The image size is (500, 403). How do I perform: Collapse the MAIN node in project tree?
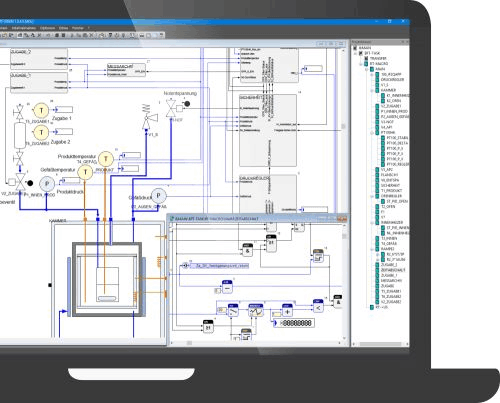(x=367, y=69)
